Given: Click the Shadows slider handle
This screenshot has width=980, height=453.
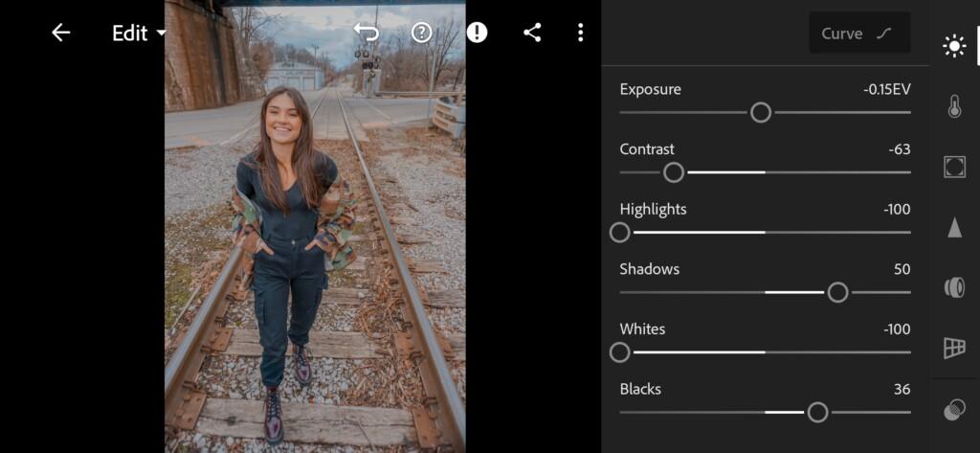Looking at the screenshot, I should 837,292.
